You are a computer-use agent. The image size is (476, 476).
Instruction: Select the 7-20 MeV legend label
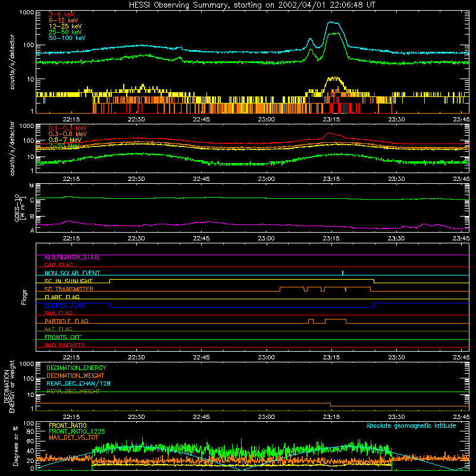tap(64, 146)
